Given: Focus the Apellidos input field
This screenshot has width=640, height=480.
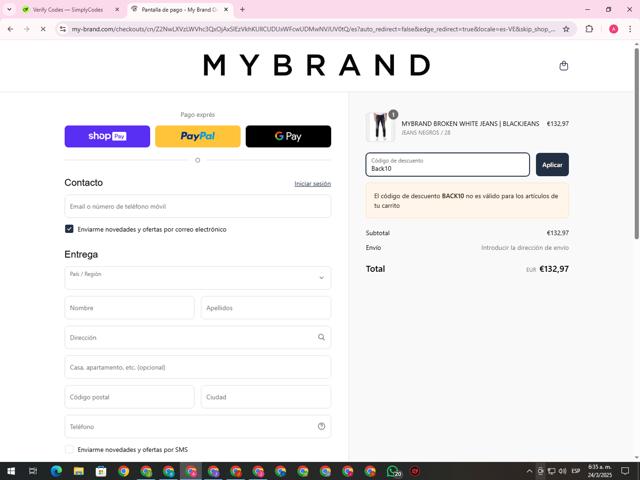Looking at the screenshot, I should (x=266, y=308).
